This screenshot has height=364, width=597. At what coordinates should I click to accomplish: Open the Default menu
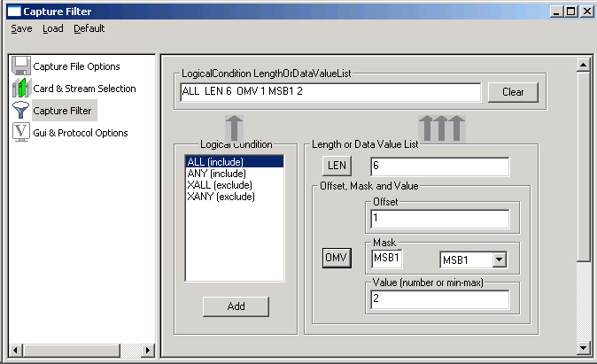click(89, 28)
